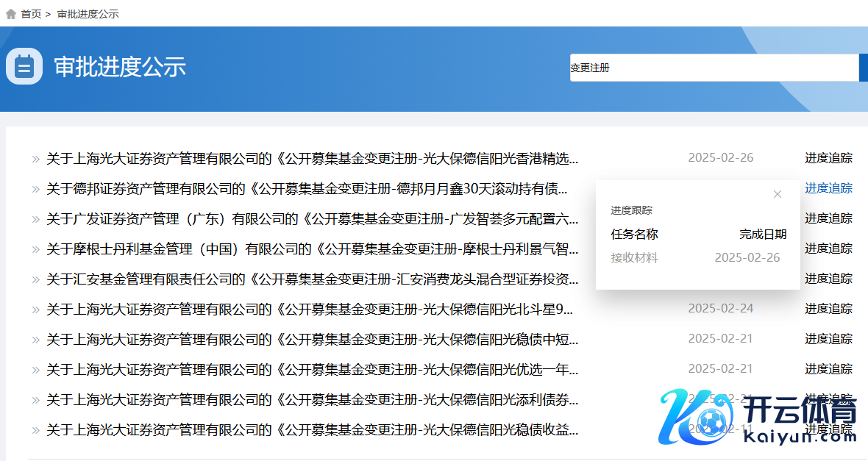Image resolution: width=868 pixels, height=461 pixels.
Task: Click 进度追踪 for 阳光稳债中短 row
Action: coord(828,339)
